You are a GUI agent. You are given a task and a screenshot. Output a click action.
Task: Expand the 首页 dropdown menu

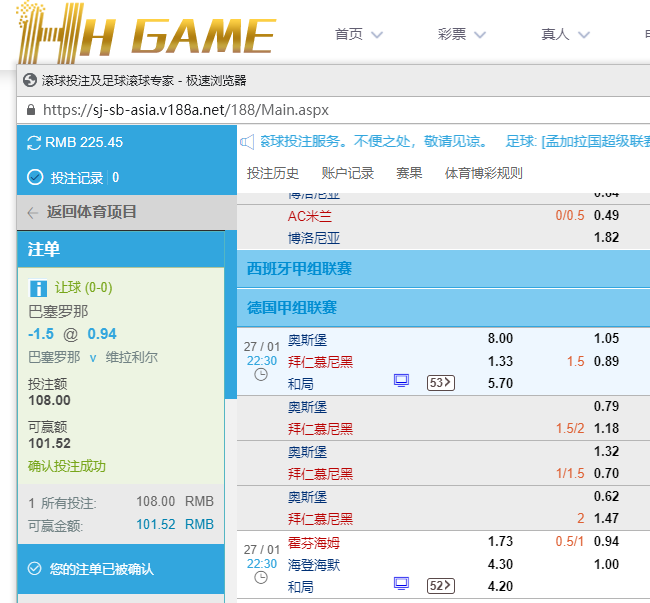[377, 35]
